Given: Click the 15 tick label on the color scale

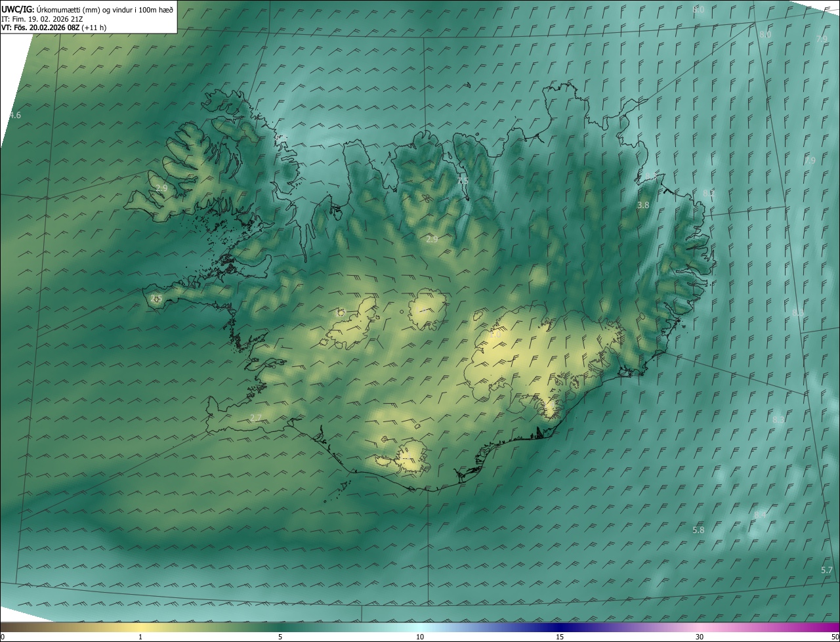Looking at the screenshot, I should [560, 637].
